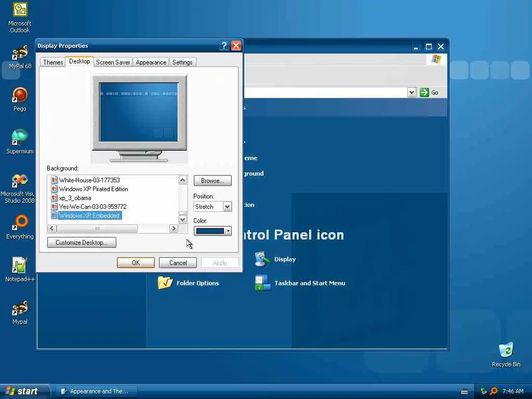Click the green Go arrow button

(x=424, y=92)
